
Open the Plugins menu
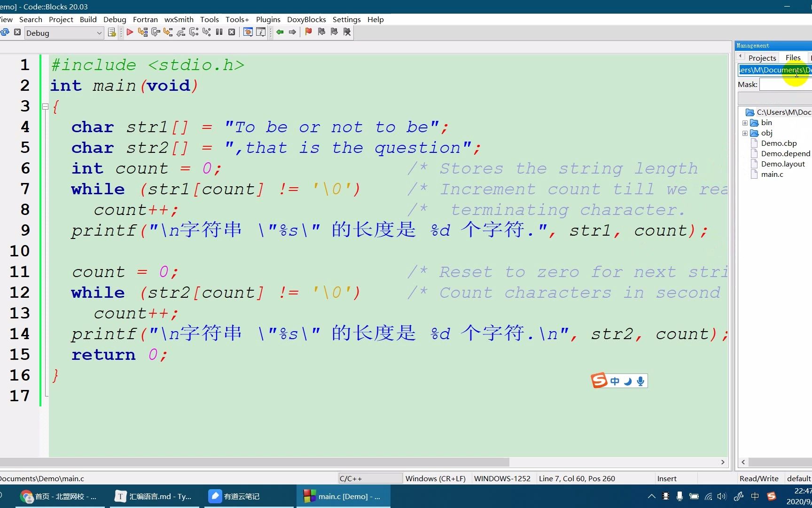click(268, 19)
